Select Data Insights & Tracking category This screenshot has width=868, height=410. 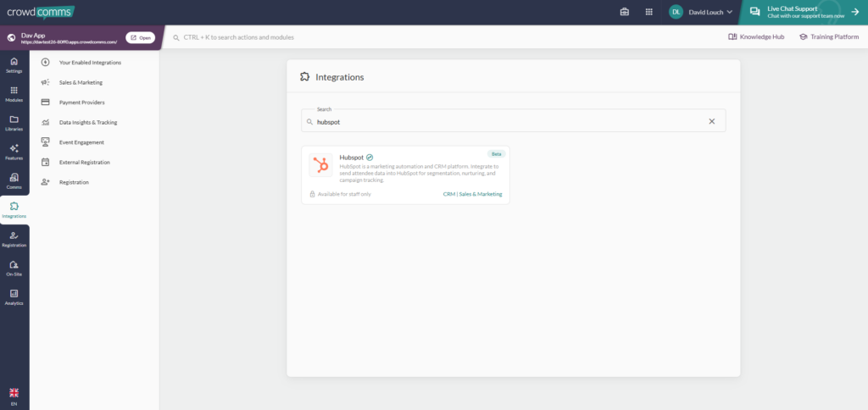coord(88,122)
